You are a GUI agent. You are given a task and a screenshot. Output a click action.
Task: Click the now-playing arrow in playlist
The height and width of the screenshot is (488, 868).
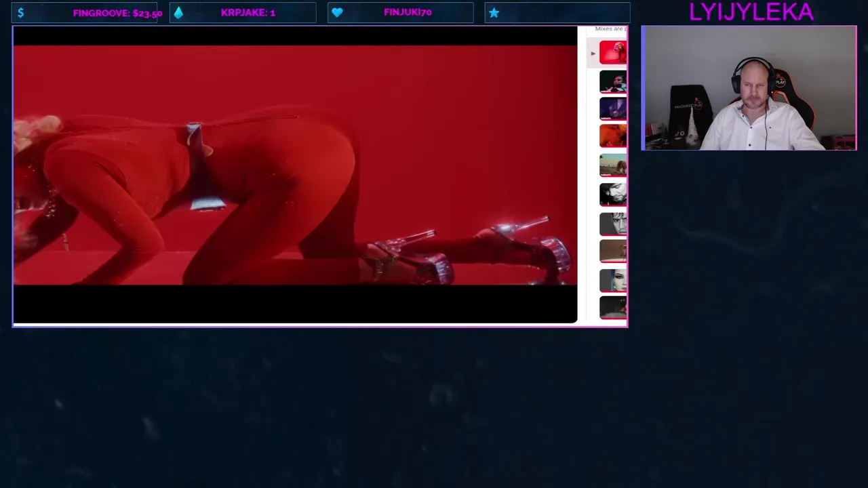point(593,53)
